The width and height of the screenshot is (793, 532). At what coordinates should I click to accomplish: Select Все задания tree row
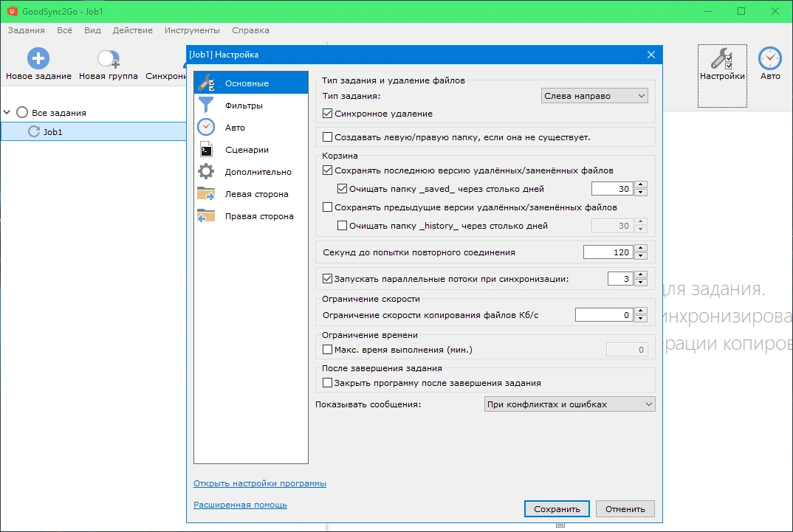pyautogui.click(x=94, y=112)
